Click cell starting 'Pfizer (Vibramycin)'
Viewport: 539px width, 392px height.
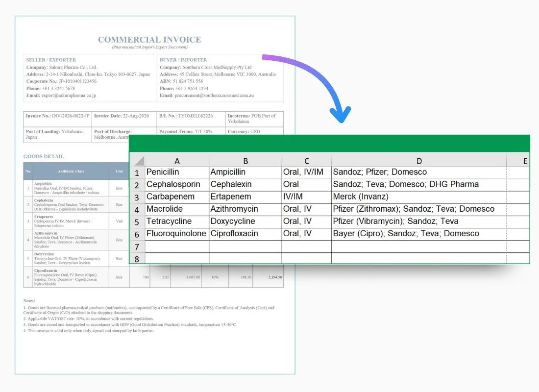[x=419, y=221]
